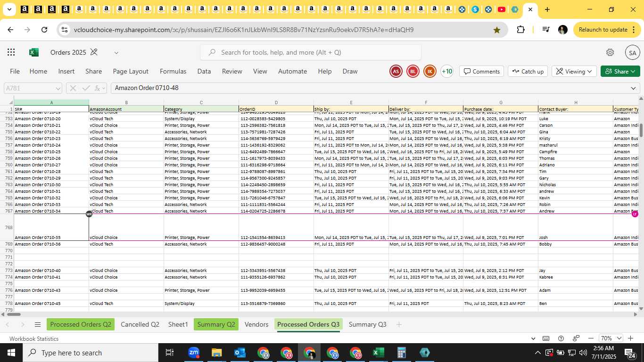This screenshot has width=644, height=362.
Task: Open the Microsoft 365 app launcher waffle
Action: click(x=11, y=52)
